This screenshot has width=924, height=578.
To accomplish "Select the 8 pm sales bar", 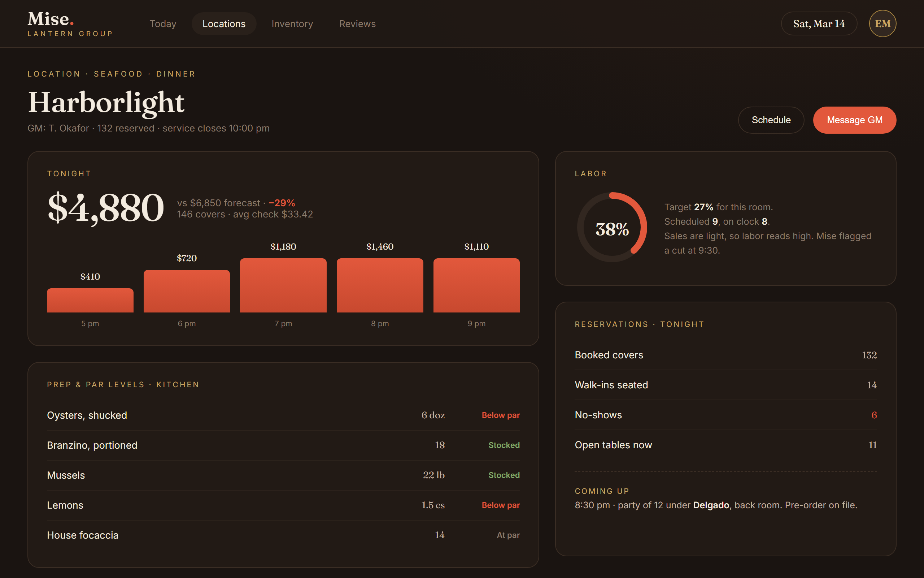I will (x=380, y=285).
